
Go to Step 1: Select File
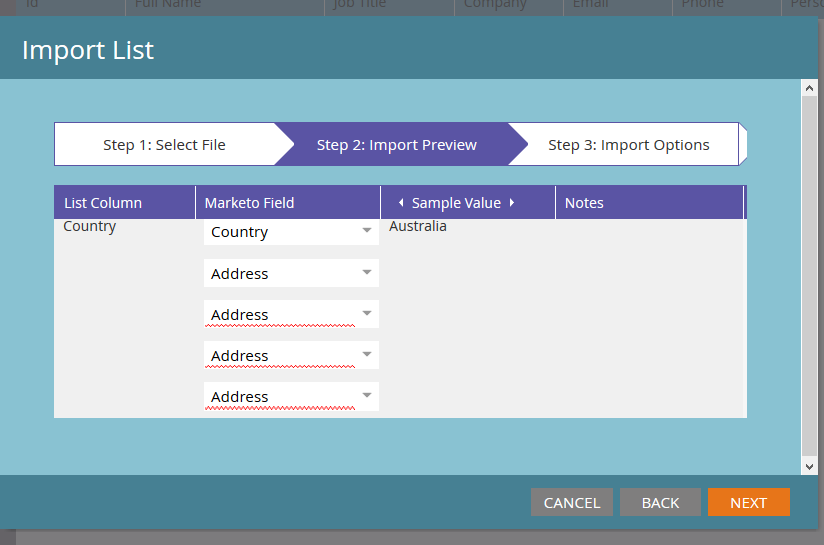tap(164, 145)
